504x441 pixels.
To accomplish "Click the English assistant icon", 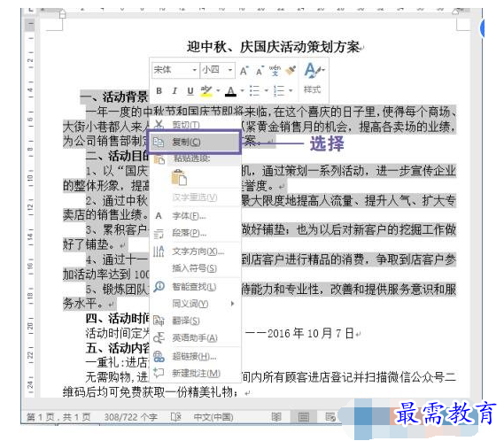I will 159,337.
